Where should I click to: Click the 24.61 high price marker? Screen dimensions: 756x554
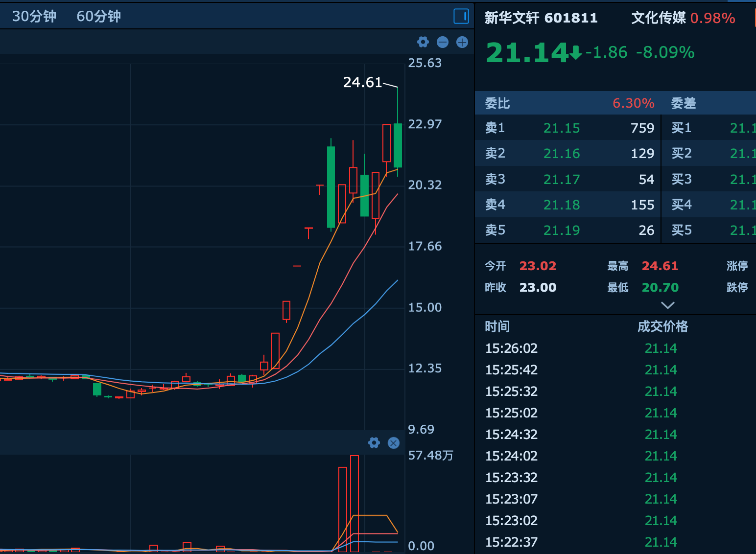(x=362, y=82)
